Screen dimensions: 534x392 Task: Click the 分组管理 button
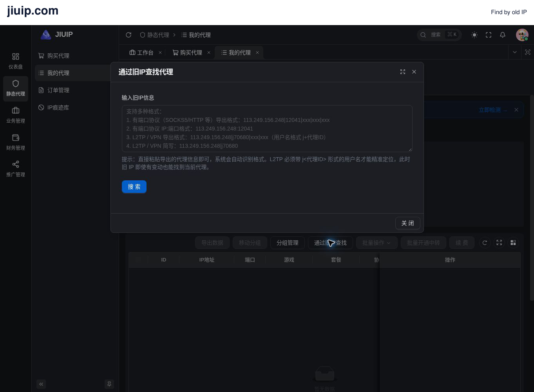coord(288,243)
